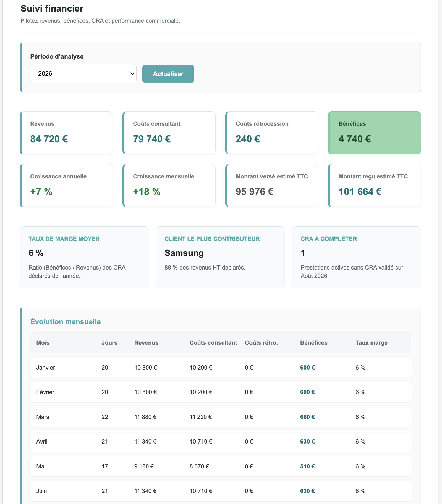The width and height of the screenshot is (442, 504).
Task: Click the Février profit value 600 €
Action: point(307,392)
